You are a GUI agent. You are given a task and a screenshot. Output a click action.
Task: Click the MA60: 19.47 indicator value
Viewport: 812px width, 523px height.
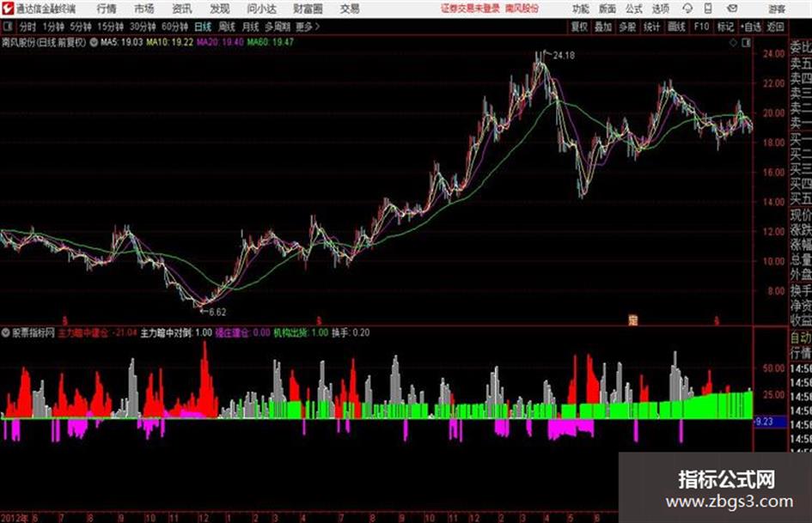[271, 42]
